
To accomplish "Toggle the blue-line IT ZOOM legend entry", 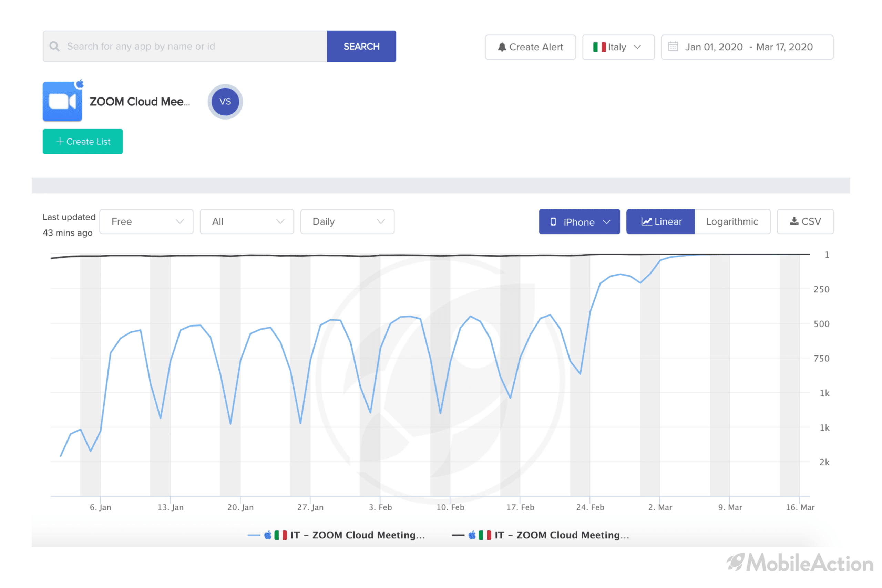I will pos(336,535).
